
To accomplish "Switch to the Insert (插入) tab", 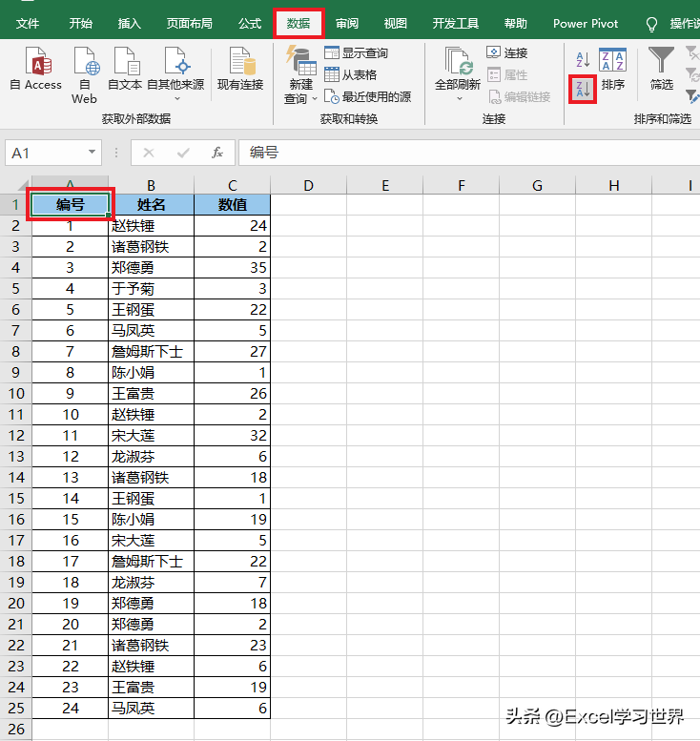I will pos(129,24).
